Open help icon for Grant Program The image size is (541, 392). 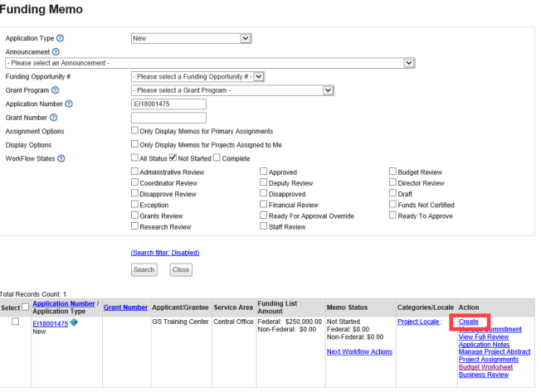click(x=56, y=90)
